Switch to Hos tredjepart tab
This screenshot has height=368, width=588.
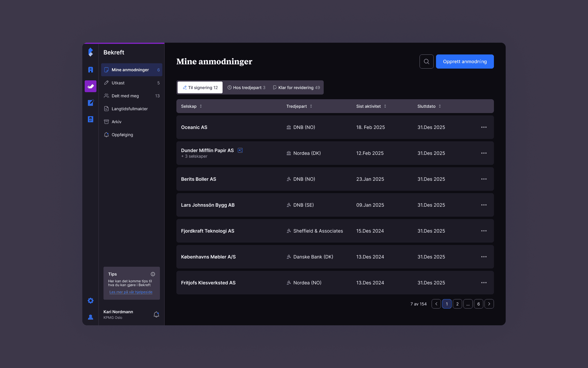tap(246, 87)
